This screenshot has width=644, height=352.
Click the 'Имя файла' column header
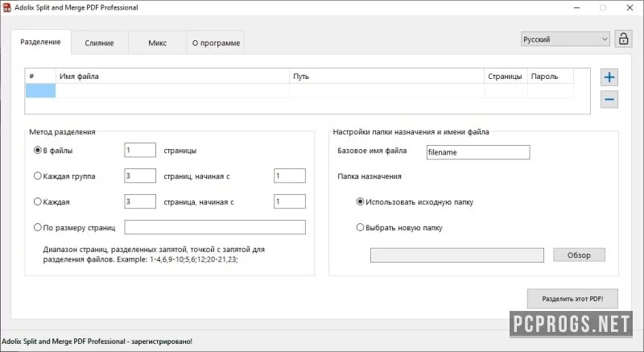point(172,77)
